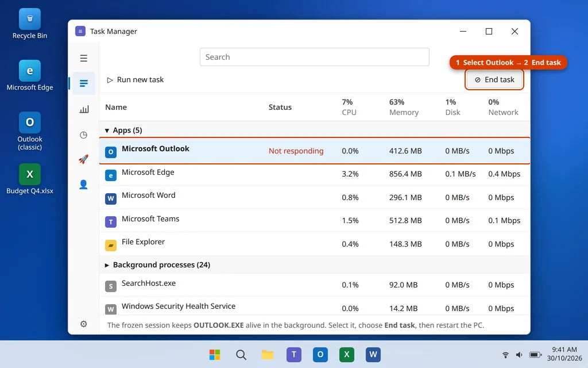Maximize the Task Manager window

click(x=489, y=31)
